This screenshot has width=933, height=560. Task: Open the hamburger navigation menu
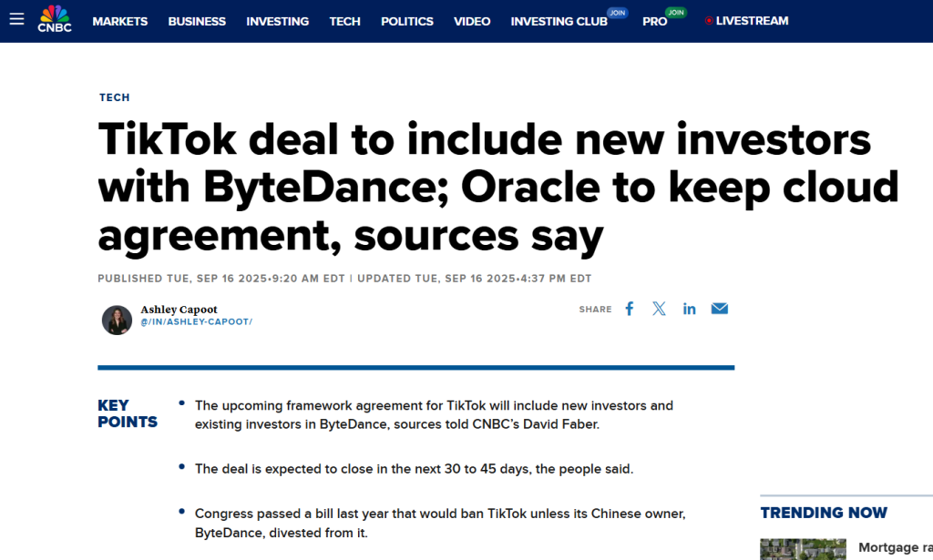tap(16, 19)
